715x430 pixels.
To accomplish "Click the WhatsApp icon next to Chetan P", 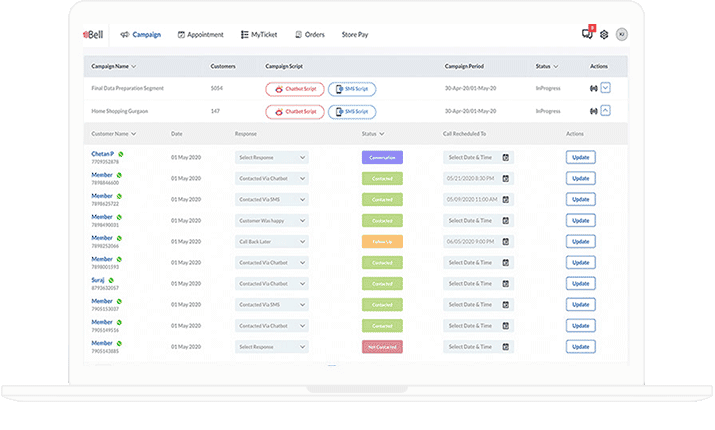I will click(121, 154).
